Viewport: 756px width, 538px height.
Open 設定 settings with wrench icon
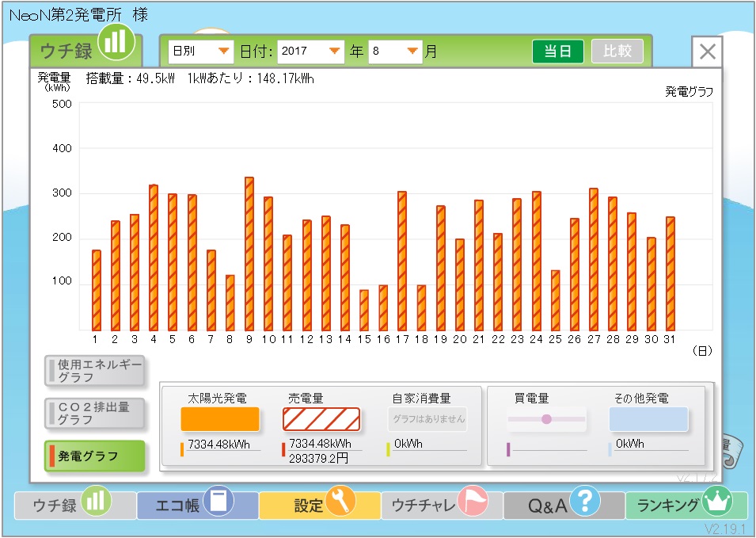320,506
